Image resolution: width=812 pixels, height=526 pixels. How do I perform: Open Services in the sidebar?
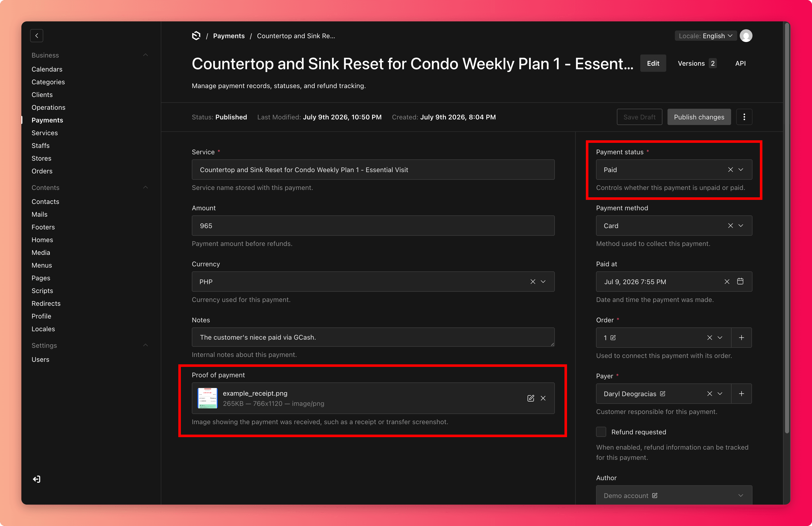45,133
